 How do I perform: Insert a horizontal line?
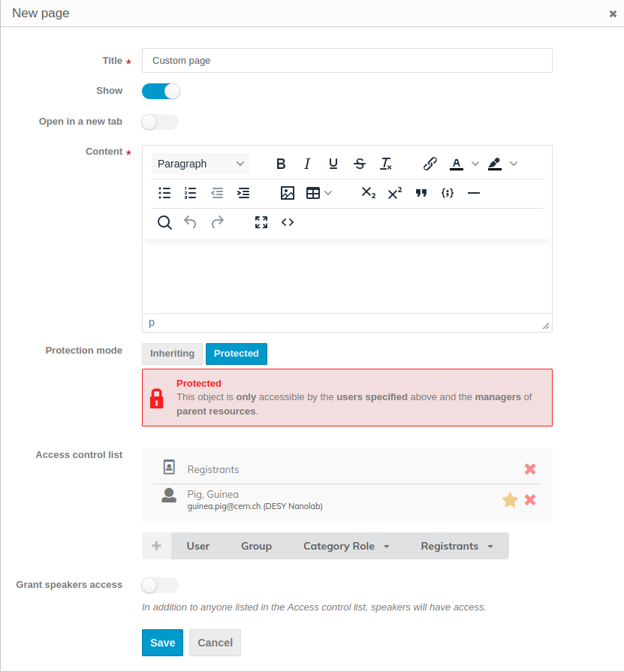point(474,193)
